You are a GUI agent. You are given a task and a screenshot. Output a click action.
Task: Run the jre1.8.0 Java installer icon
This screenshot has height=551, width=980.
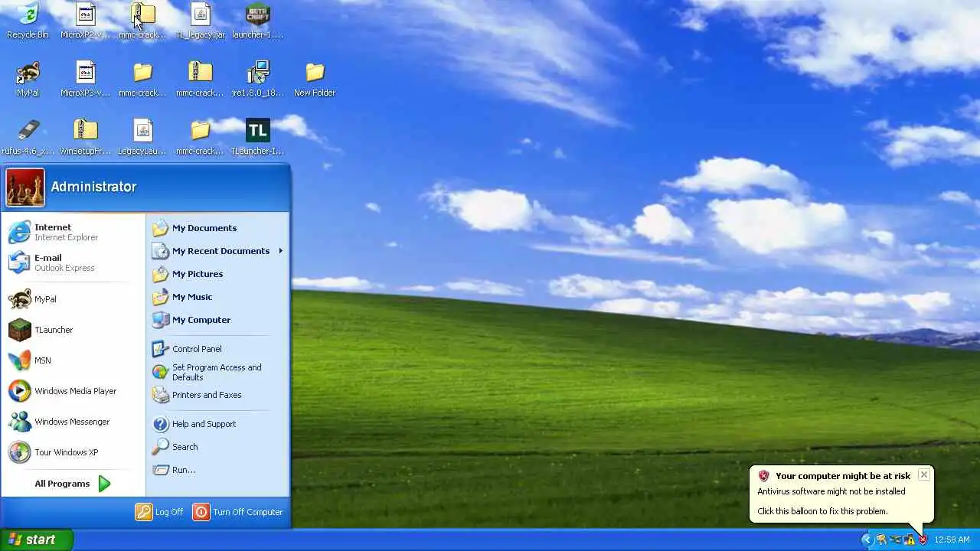tap(257, 79)
